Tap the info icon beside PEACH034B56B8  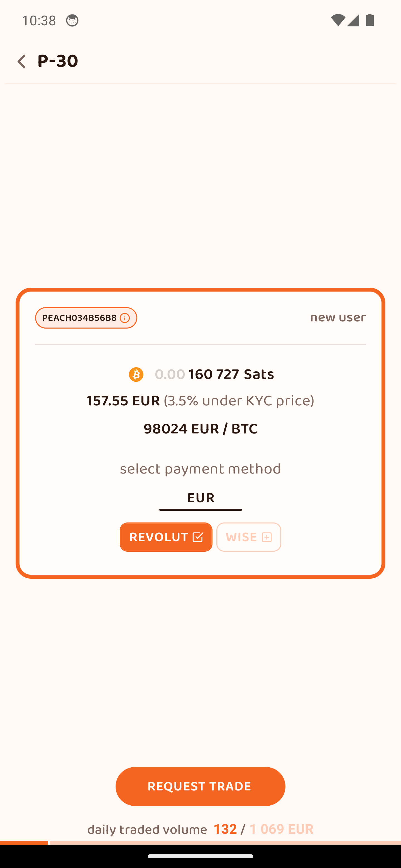point(124,318)
